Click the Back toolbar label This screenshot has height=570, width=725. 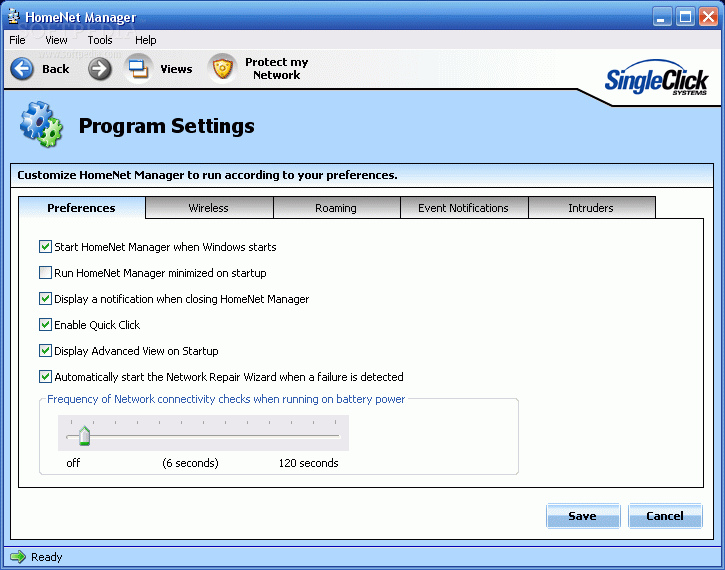pyautogui.click(x=55, y=69)
